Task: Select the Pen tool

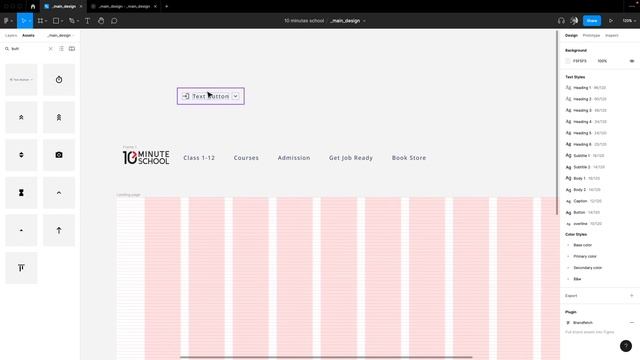Action: pos(72,20)
